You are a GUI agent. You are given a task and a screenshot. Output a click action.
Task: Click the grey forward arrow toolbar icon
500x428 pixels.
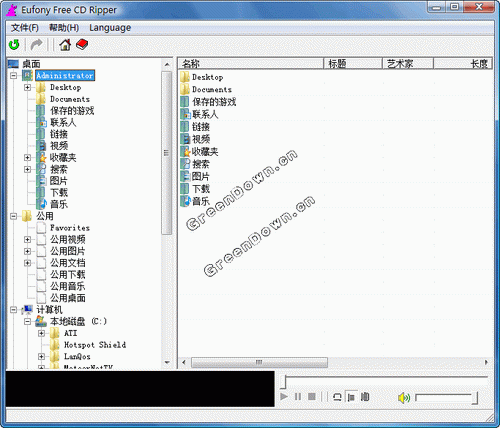[x=36, y=45]
